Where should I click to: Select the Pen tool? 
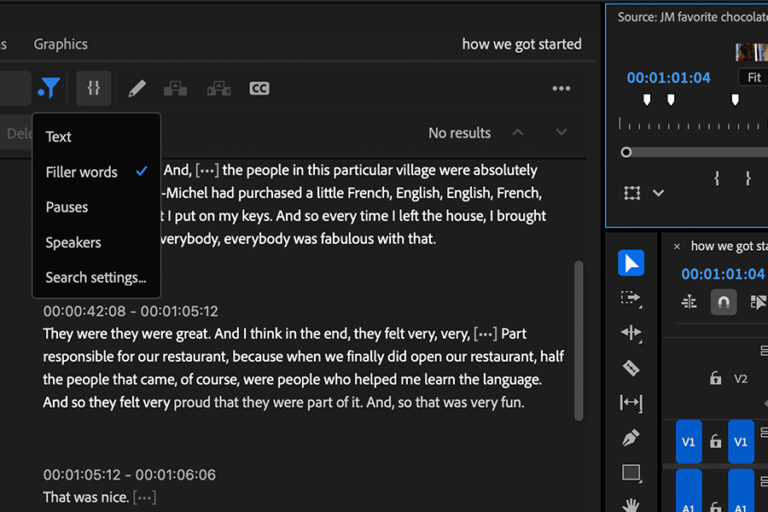tap(631, 438)
